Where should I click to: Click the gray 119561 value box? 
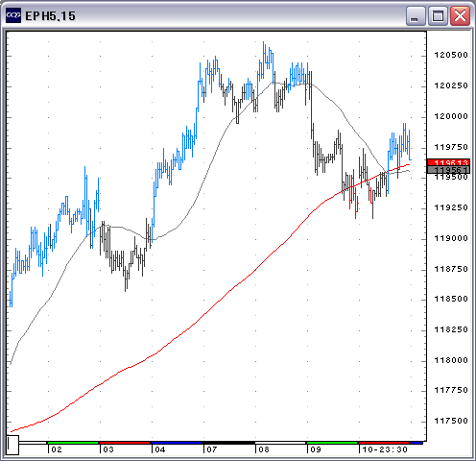click(x=448, y=170)
